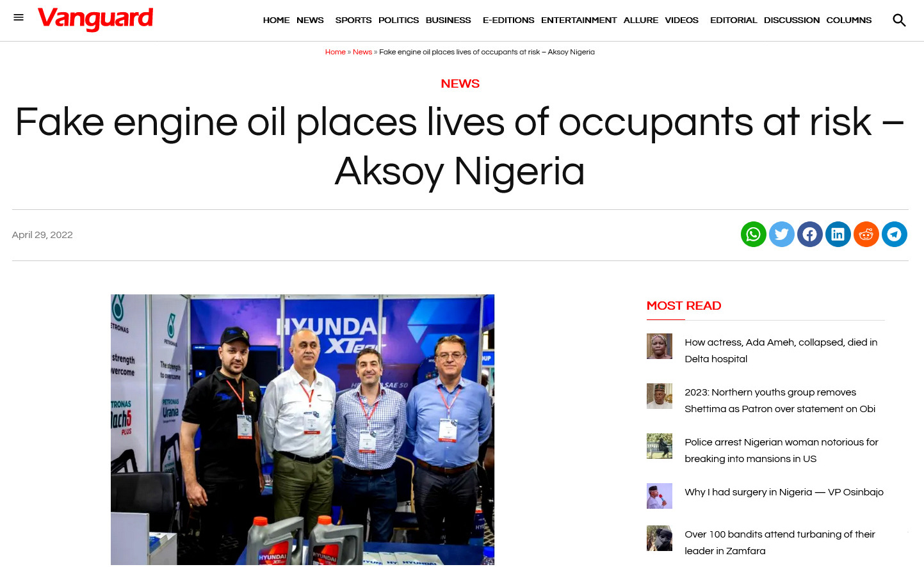
Task: Click Osinbajo story thumbnail
Action: 660,496
